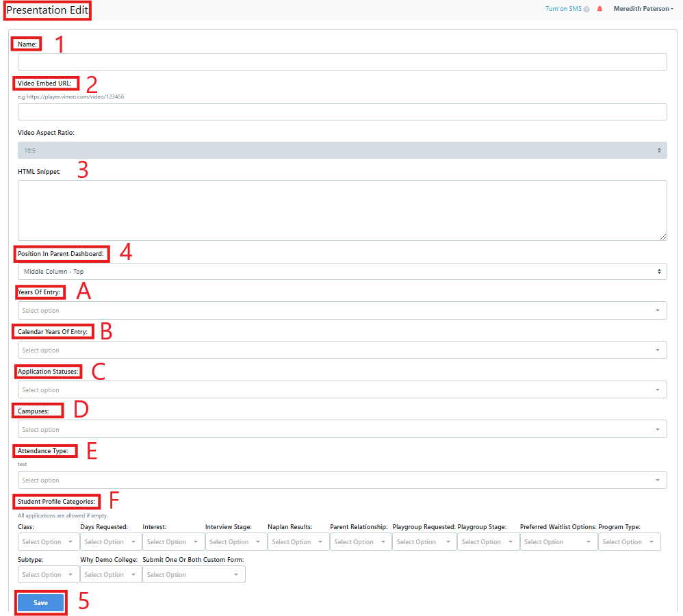683x616 pixels.
Task: Open the Video Aspect Ratio dropdown
Action: pos(342,149)
